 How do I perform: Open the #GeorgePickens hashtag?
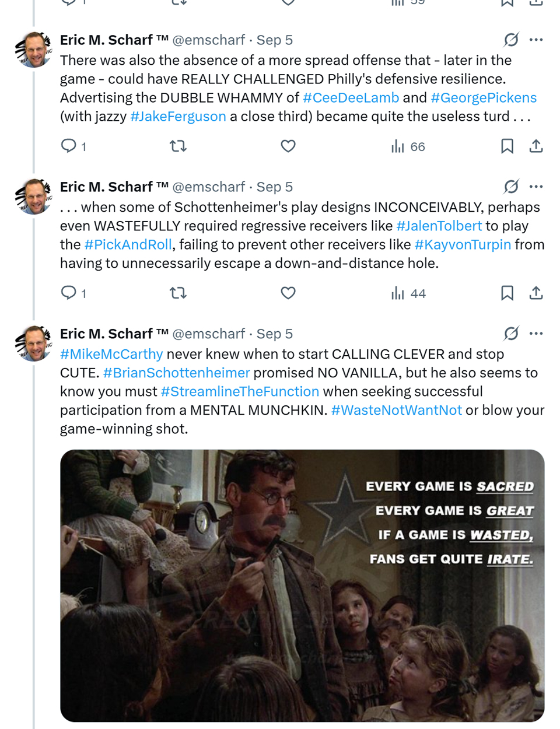(484, 97)
